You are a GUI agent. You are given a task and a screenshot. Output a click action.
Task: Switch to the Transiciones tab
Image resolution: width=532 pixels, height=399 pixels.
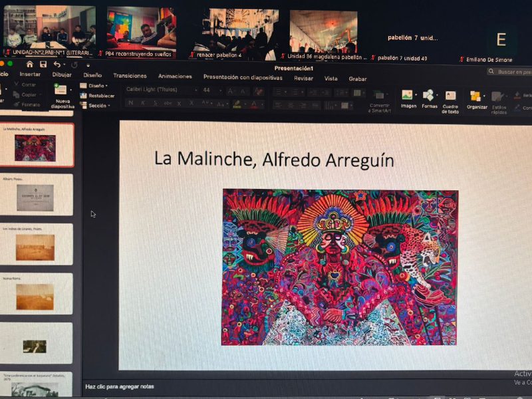click(130, 76)
